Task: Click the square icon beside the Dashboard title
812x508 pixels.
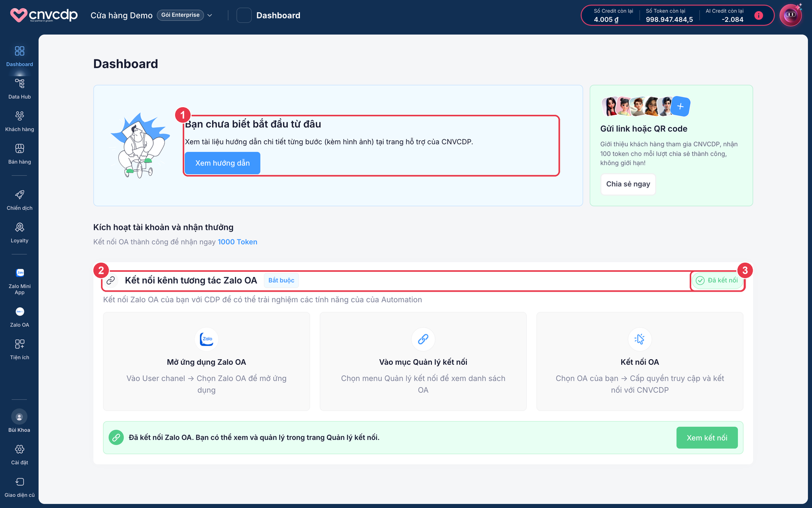Action: coord(244,15)
